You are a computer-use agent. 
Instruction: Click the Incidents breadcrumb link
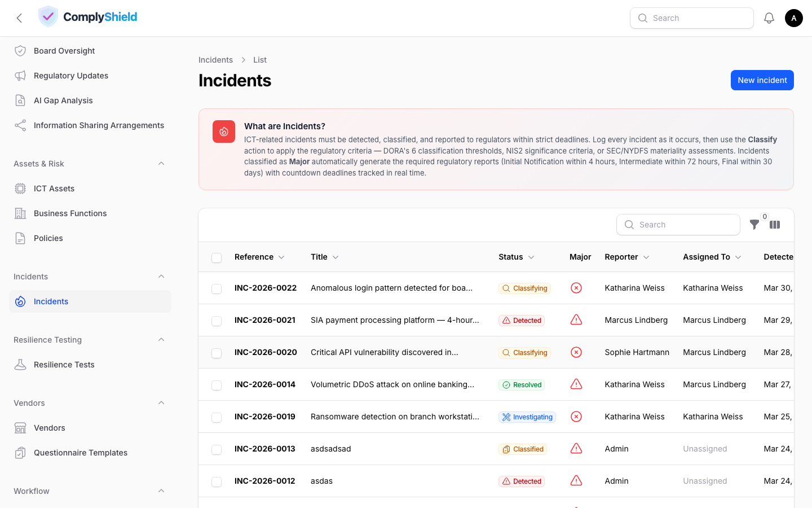pos(215,60)
